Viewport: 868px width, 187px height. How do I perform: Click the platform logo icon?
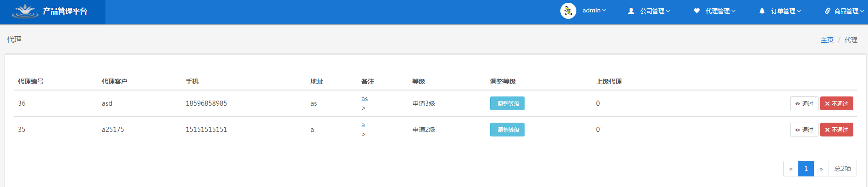(x=25, y=11)
